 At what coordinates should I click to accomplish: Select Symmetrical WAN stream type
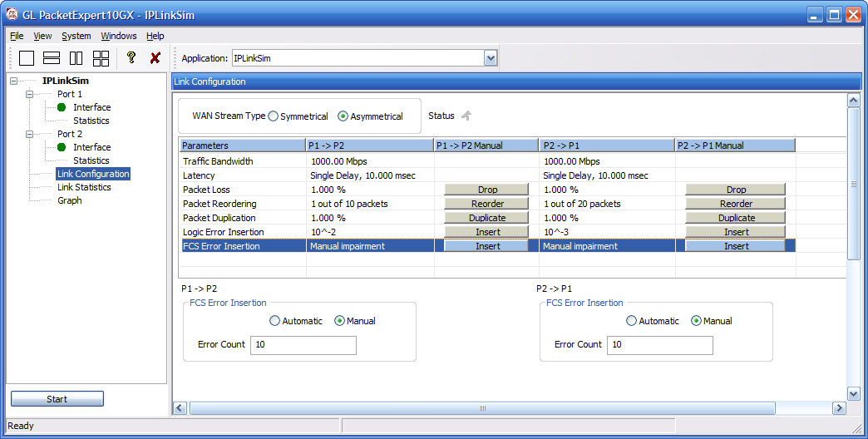tap(273, 116)
